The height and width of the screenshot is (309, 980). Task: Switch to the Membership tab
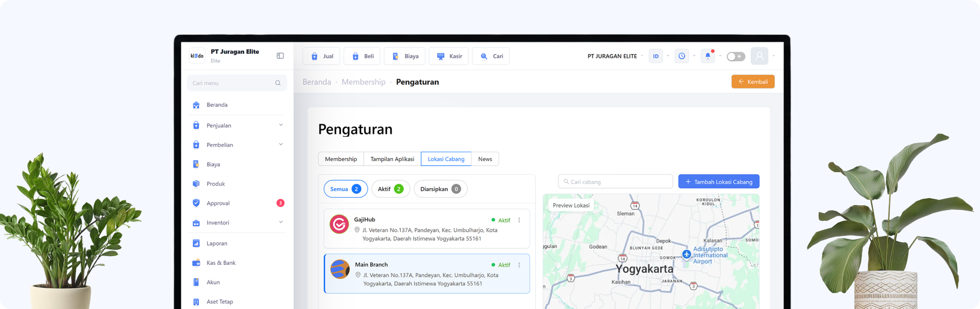tap(341, 159)
